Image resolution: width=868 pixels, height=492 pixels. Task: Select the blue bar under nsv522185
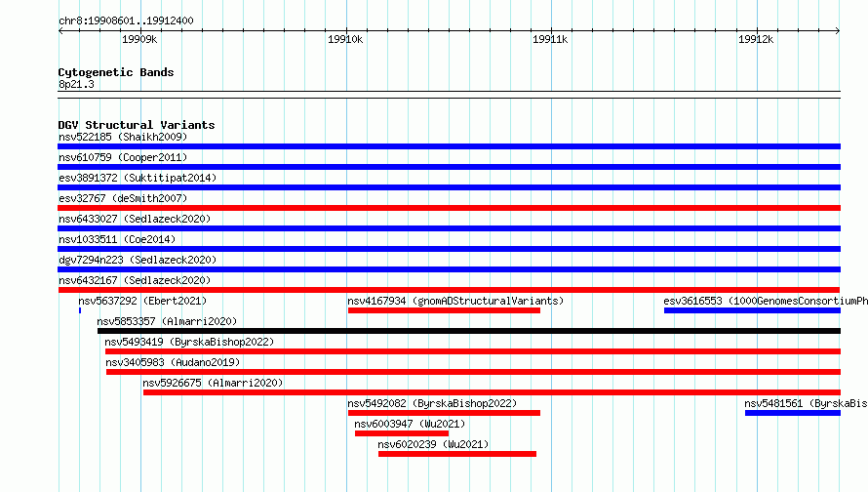pyautogui.click(x=449, y=146)
